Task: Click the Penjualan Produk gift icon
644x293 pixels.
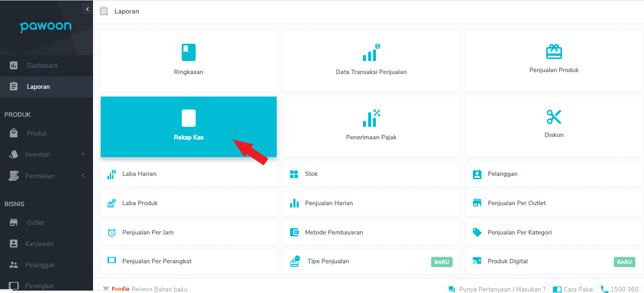Action: [554, 51]
